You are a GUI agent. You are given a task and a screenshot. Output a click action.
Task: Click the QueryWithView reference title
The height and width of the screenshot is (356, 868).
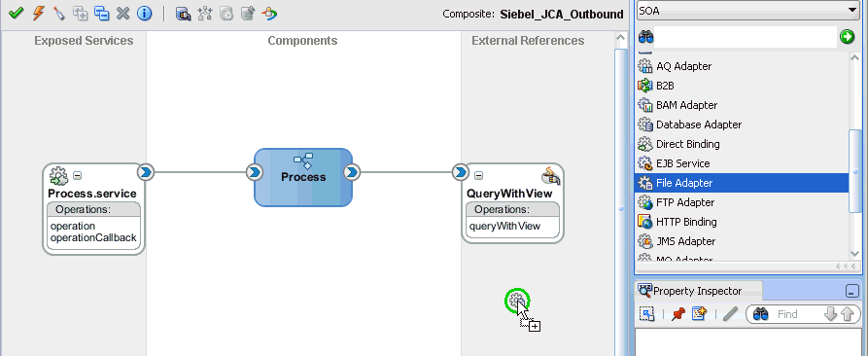click(509, 194)
